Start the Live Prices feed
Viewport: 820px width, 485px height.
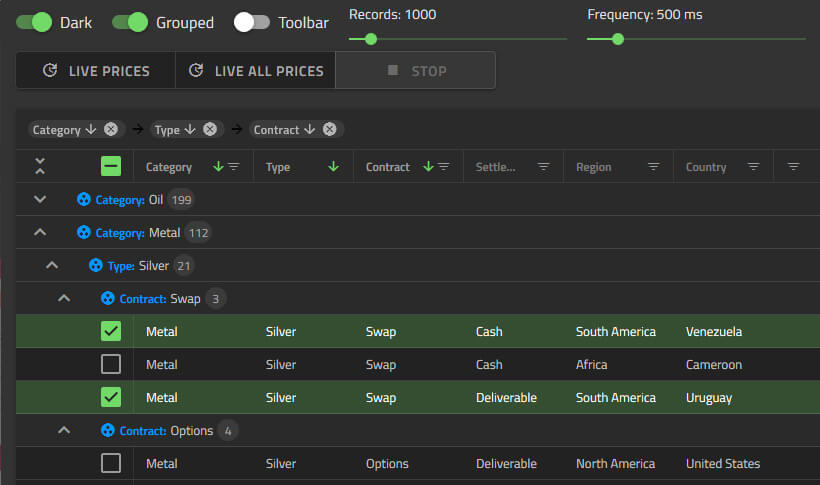(96, 71)
